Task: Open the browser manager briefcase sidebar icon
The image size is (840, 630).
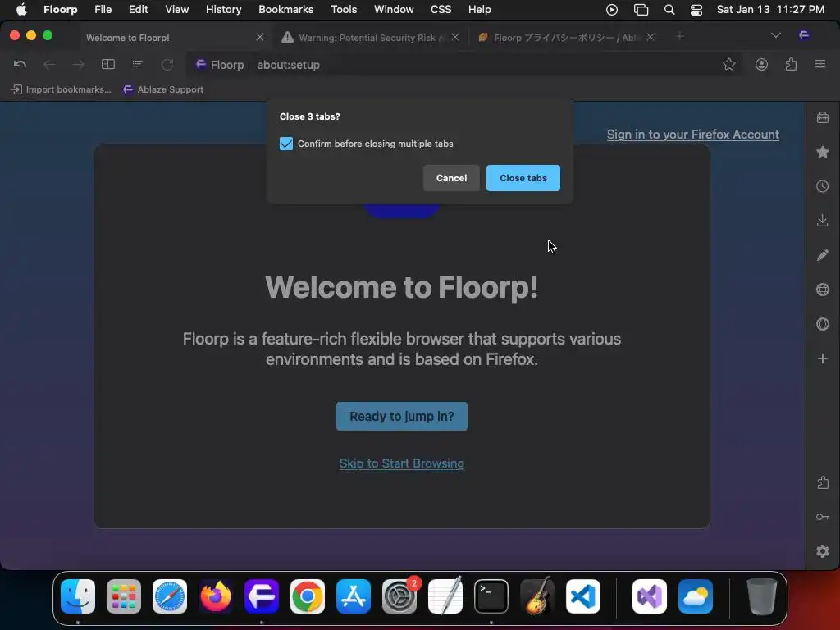Action: [822, 117]
